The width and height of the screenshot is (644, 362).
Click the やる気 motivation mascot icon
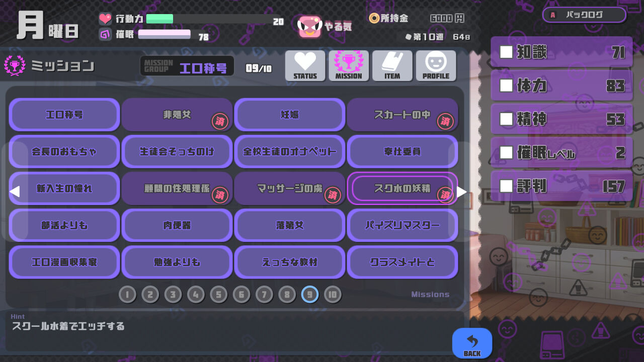pos(309,27)
